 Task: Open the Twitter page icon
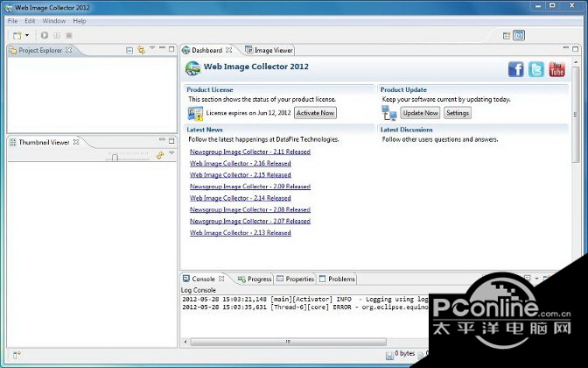coord(536,69)
